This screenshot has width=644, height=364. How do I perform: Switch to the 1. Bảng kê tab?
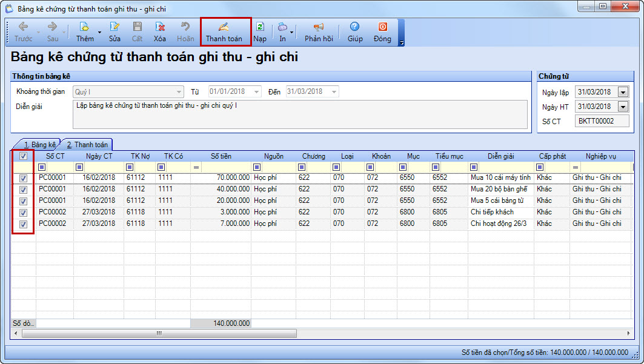39,145
